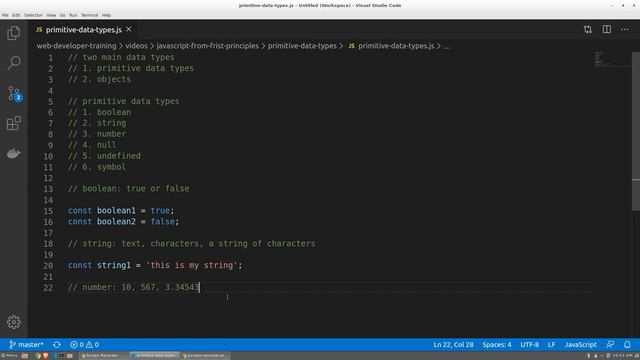The image size is (640, 360).
Task: Click the 'false' value on line 16
Action: coord(162,222)
